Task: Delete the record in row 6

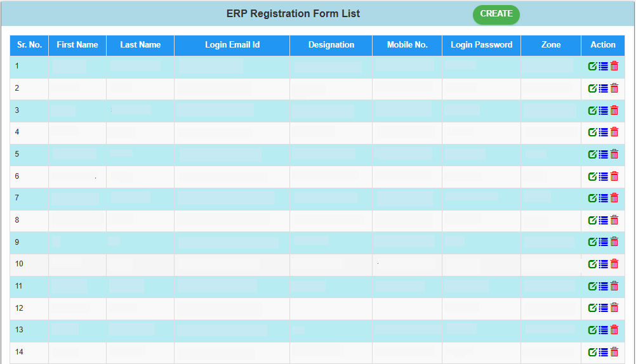Action: pyautogui.click(x=614, y=176)
